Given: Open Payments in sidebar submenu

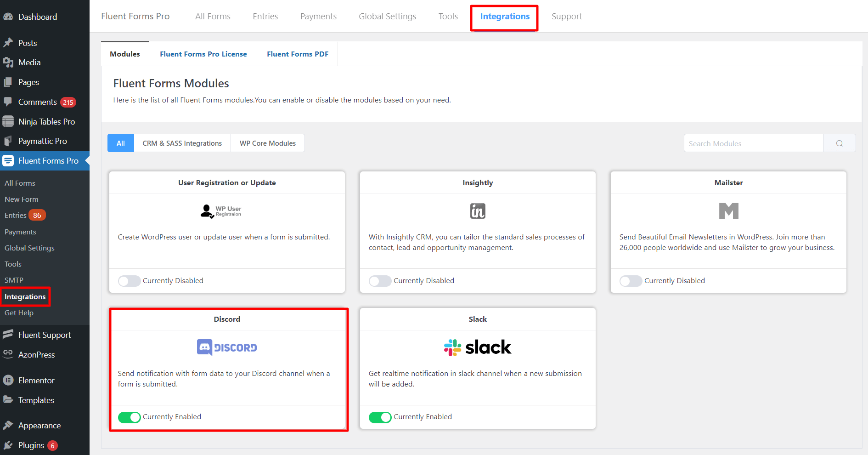Looking at the screenshot, I should click(x=20, y=232).
